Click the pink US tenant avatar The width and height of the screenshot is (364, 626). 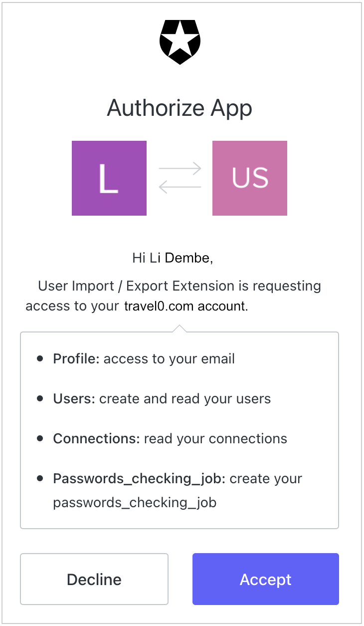249,178
